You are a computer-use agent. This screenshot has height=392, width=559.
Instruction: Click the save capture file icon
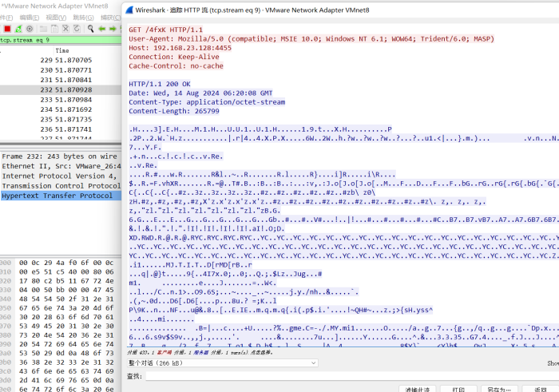click(x=53, y=29)
